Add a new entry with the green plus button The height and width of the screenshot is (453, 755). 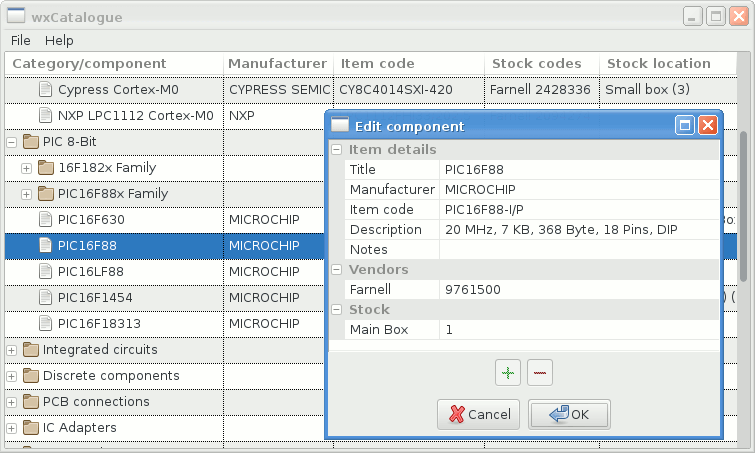pyautogui.click(x=508, y=373)
